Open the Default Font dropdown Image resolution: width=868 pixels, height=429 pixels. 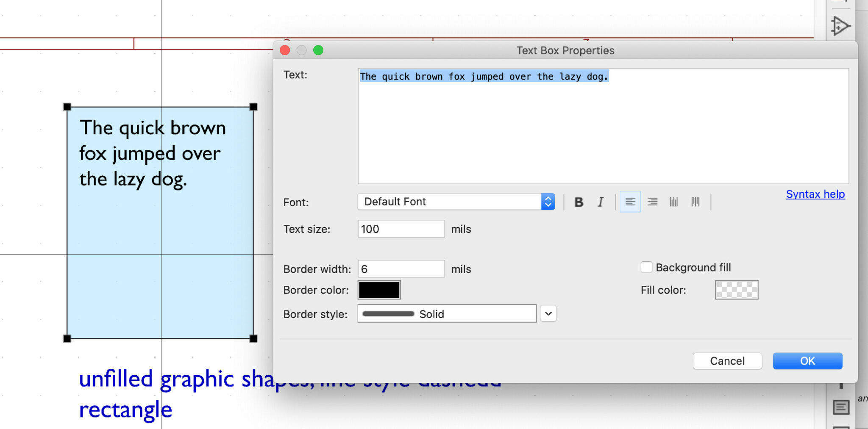click(456, 202)
